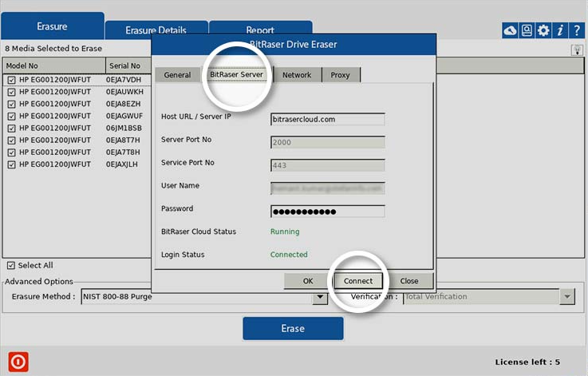The image size is (588, 376).
Task: Click the 'Running' cloud status text
Action: (285, 232)
